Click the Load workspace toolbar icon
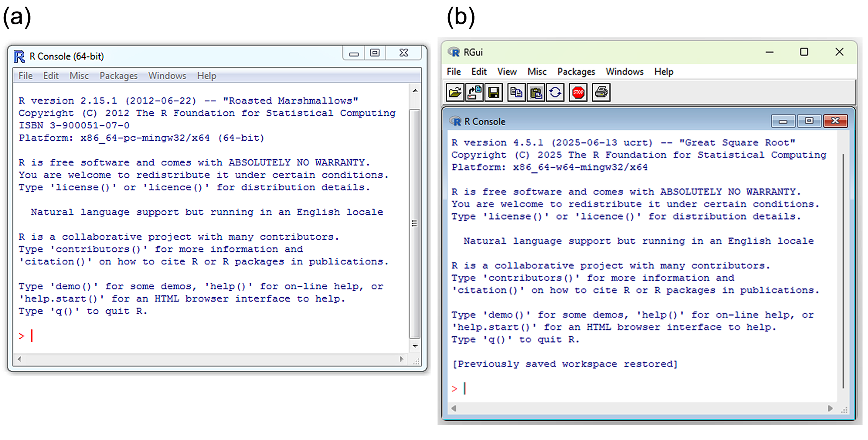Viewport: 868px width, 440px height. pyautogui.click(x=474, y=92)
